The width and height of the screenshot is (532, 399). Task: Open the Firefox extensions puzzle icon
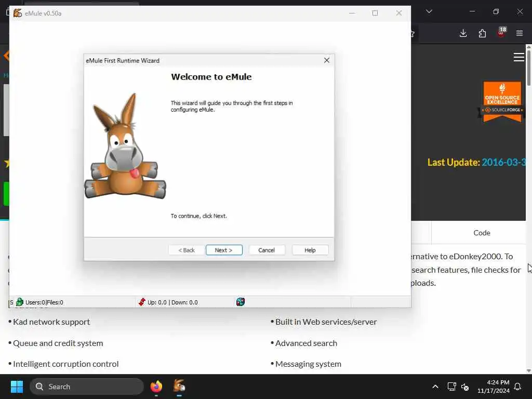coord(482,33)
